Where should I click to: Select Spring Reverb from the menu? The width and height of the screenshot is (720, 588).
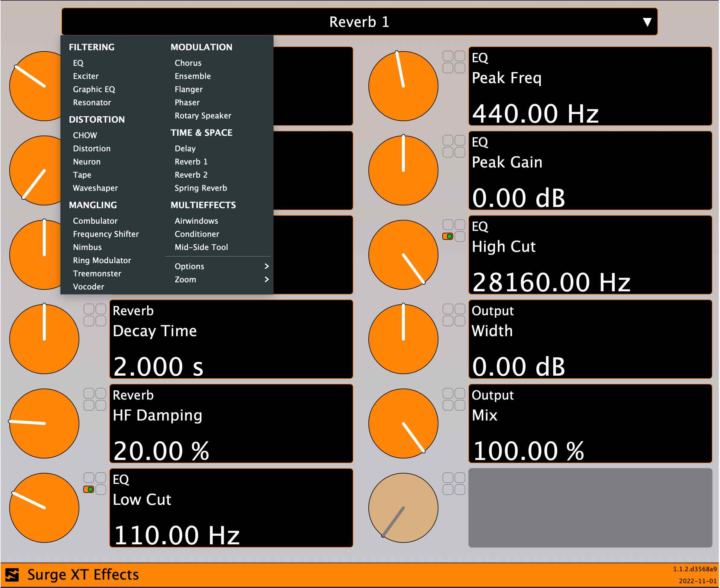coord(200,188)
